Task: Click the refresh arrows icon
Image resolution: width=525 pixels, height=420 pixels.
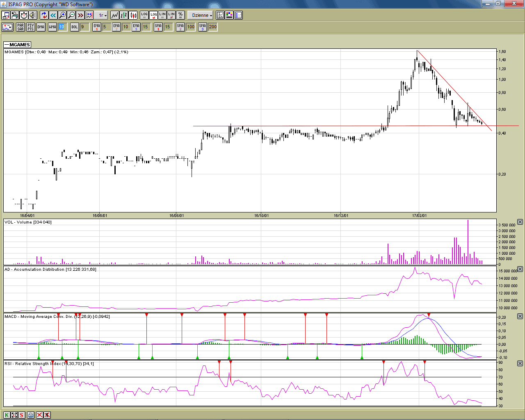Action: point(44,15)
